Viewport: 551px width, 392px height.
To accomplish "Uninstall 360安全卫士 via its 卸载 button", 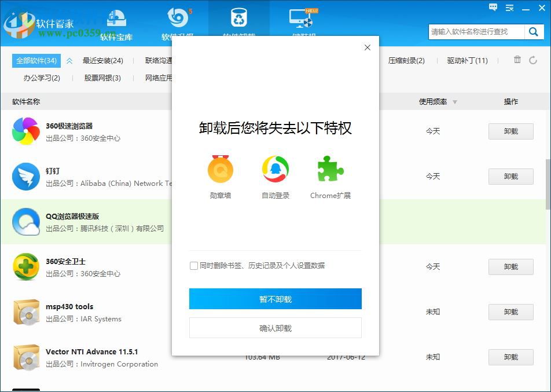I will (x=510, y=266).
